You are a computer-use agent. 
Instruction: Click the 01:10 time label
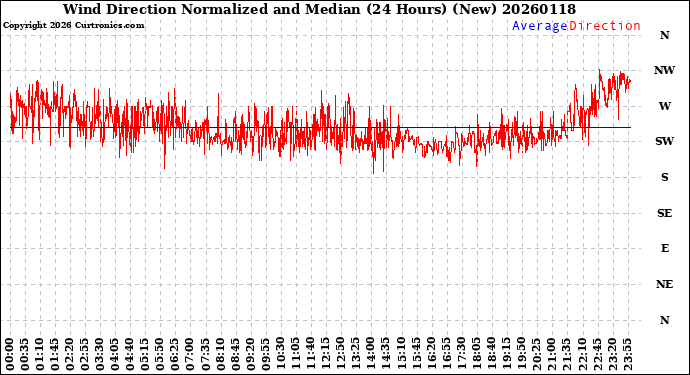pos(39,355)
